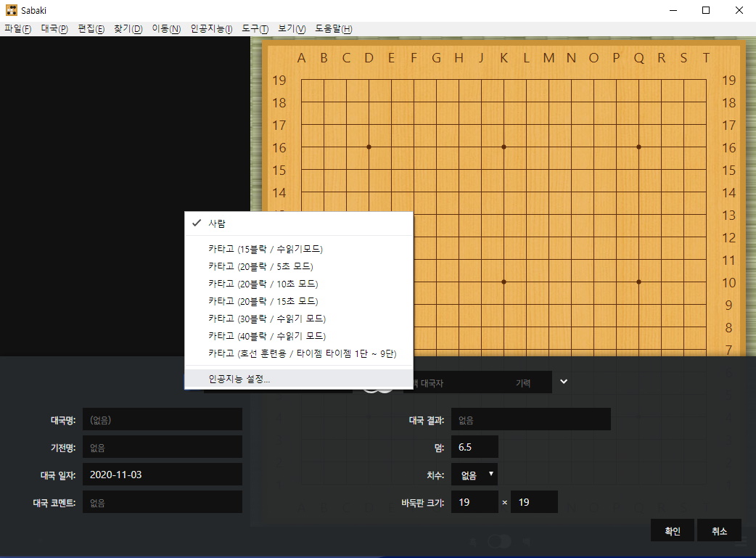Click the Sabaki app icon in title bar
Viewport: 756px width, 558px height.
click(11, 10)
